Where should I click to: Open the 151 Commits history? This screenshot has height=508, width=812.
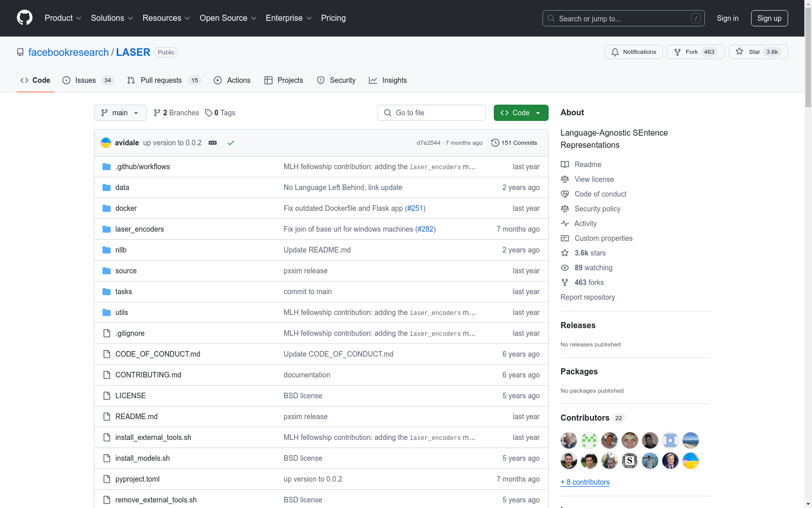click(514, 143)
